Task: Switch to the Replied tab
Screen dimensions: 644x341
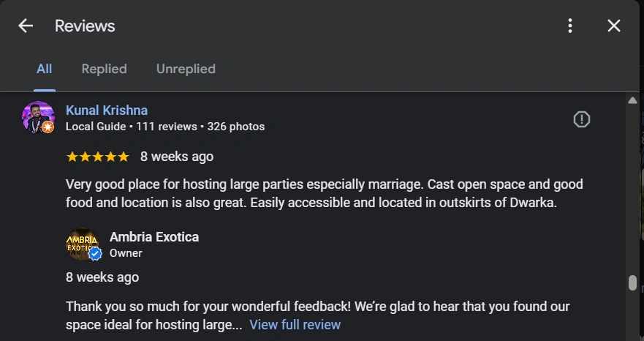Action: click(x=104, y=69)
